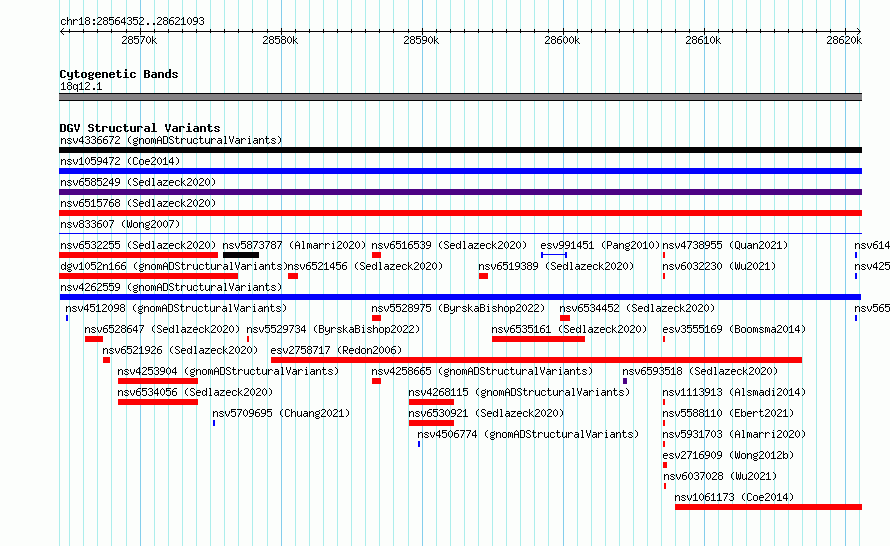Click the red nsv6530921 variant bar
This screenshot has width=890, height=546.
[x=431, y=423]
